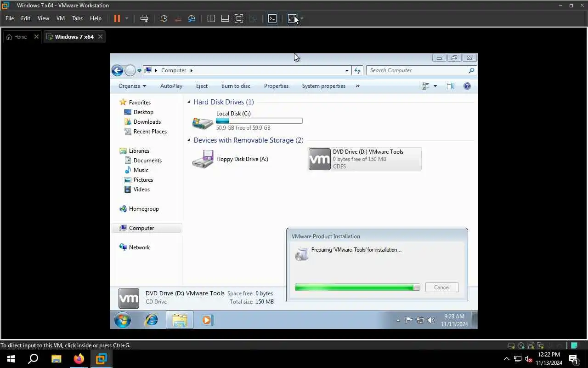This screenshot has width=588, height=368.
Task: Click the VMware Tools installation progress bar
Action: pos(357,287)
